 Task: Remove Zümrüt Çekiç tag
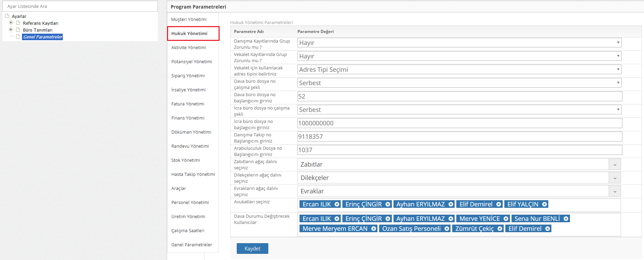click(500, 229)
